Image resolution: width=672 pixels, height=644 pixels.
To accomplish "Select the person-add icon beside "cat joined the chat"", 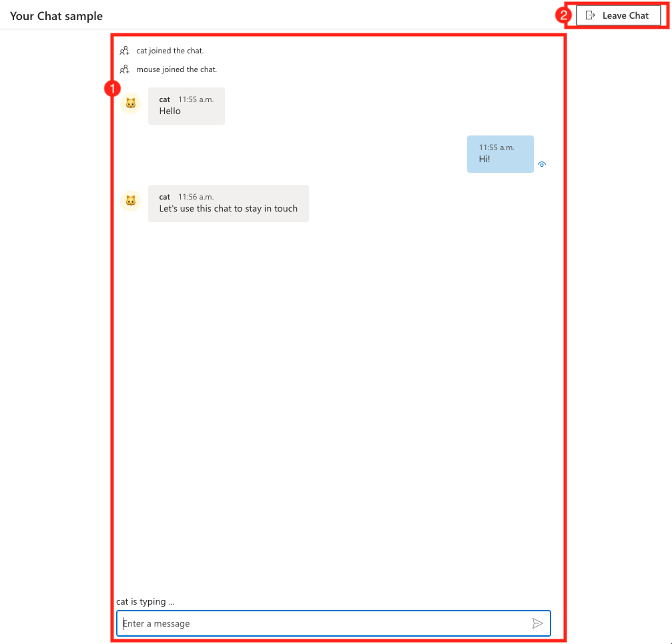I will (x=124, y=50).
